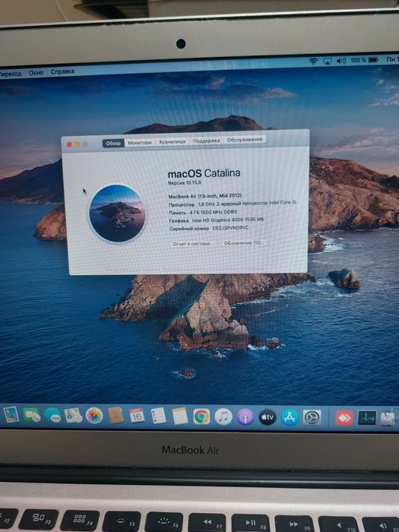
Task: Click the macOS Catalina title text
Action: pos(204,173)
